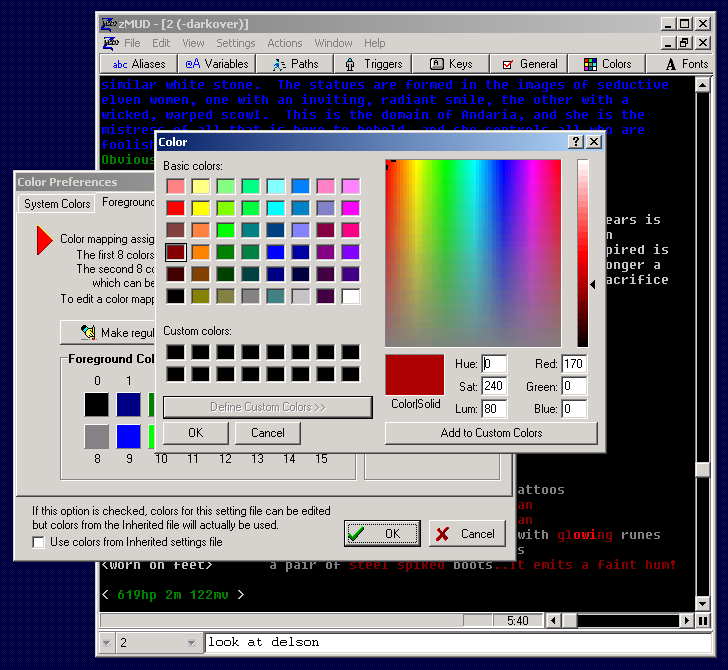Screen dimensions: 728x670
Task: Select the pure red basic color swatch
Action: pyautogui.click(x=176, y=208)
